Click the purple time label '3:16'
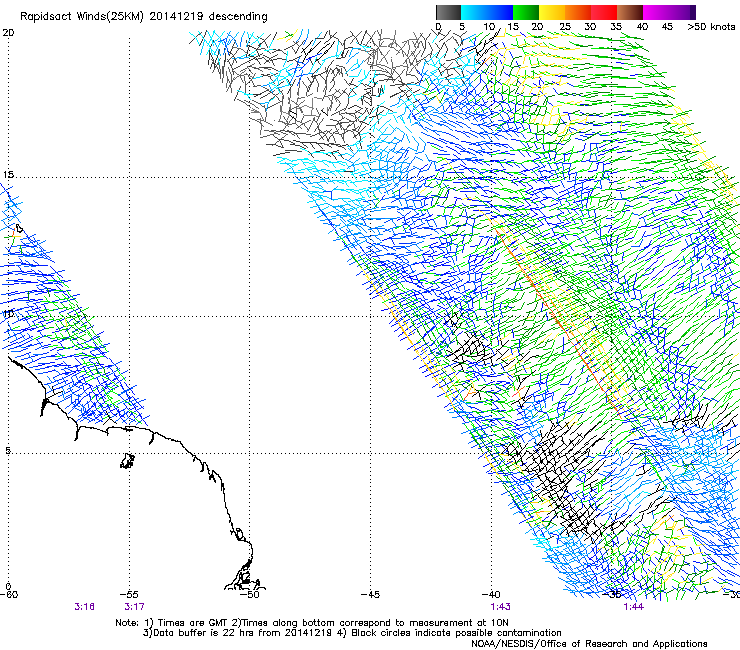This screenshot has width=740, height=650. [x=84, y=607]
